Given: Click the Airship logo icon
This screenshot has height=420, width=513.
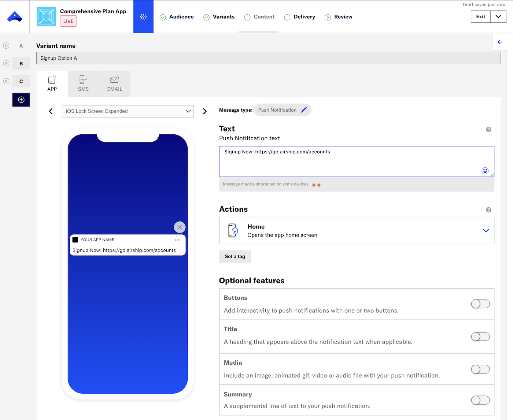Looking at the screenshot, I should point(15,17).
